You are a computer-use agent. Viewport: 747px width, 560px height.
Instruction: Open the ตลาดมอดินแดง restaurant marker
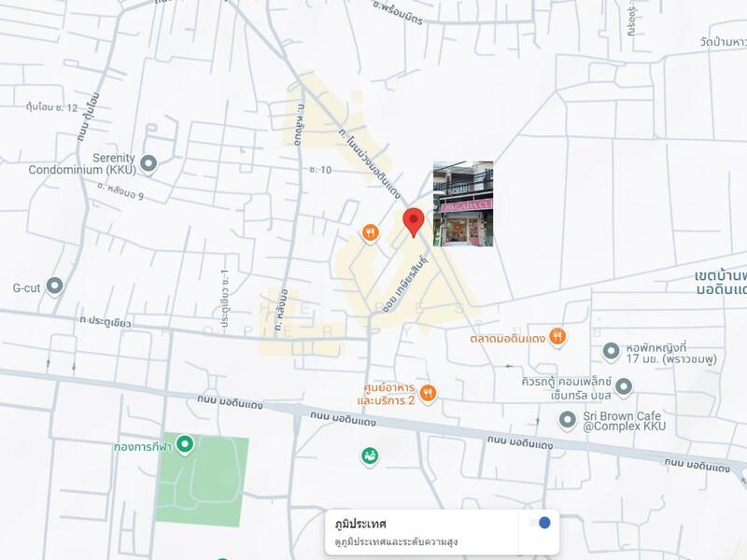point(557,336)
